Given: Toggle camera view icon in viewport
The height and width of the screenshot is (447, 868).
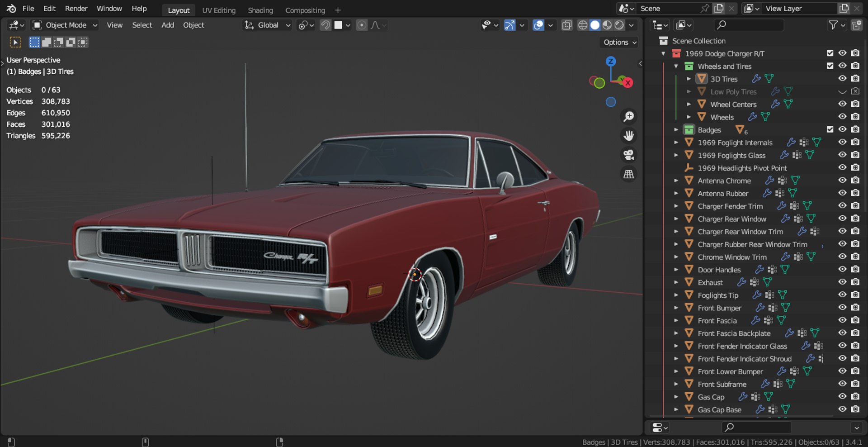Looking at the screenshot, I should click(x=628, y=155).
